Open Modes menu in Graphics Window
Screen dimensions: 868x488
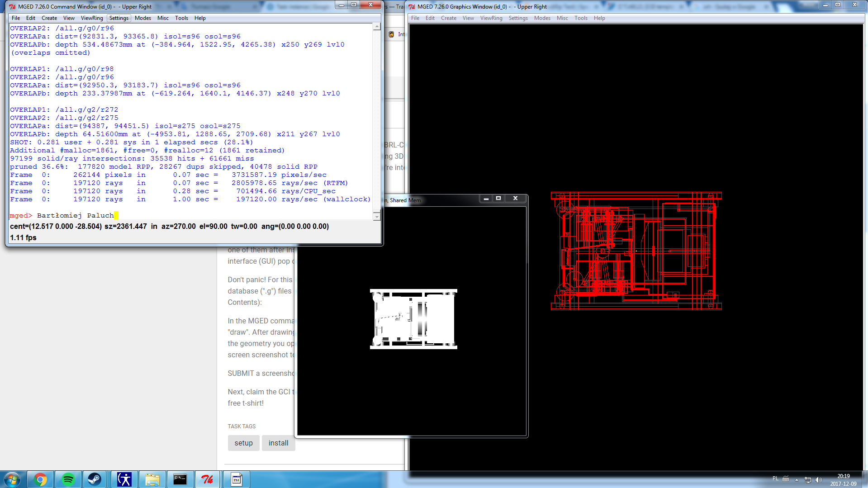coord(542,18)
